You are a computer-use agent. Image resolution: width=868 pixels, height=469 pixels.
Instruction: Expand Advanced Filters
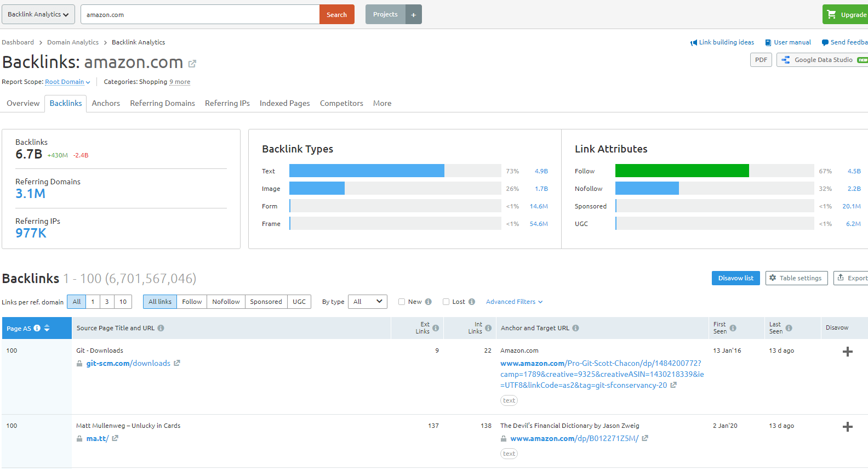(514, 302)
